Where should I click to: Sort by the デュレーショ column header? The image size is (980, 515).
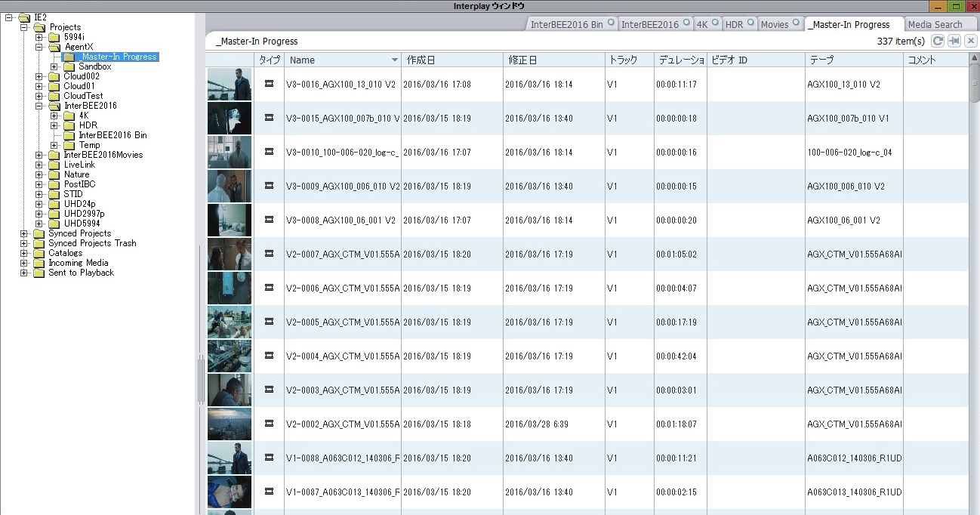pyautogui.click(x=680, y=60)
